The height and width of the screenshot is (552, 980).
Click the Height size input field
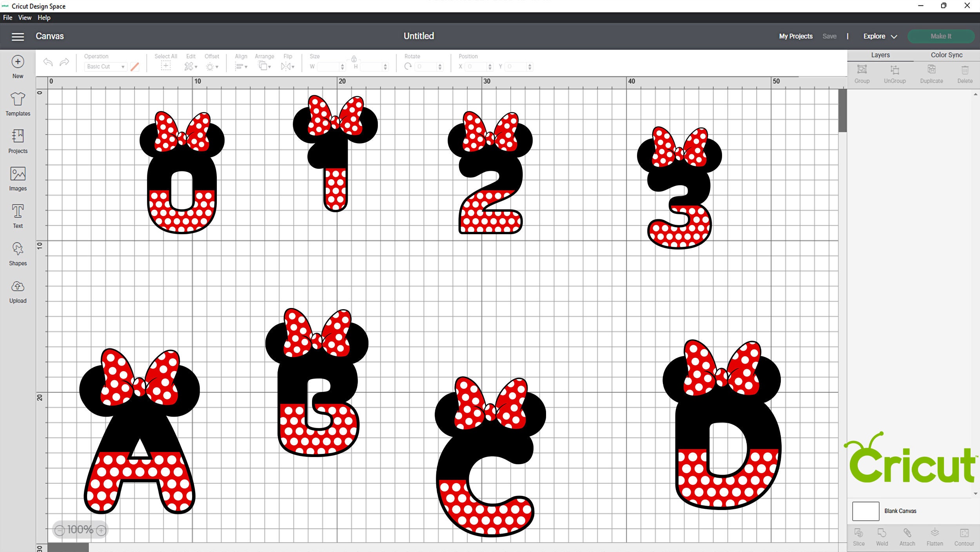[372, 67]
